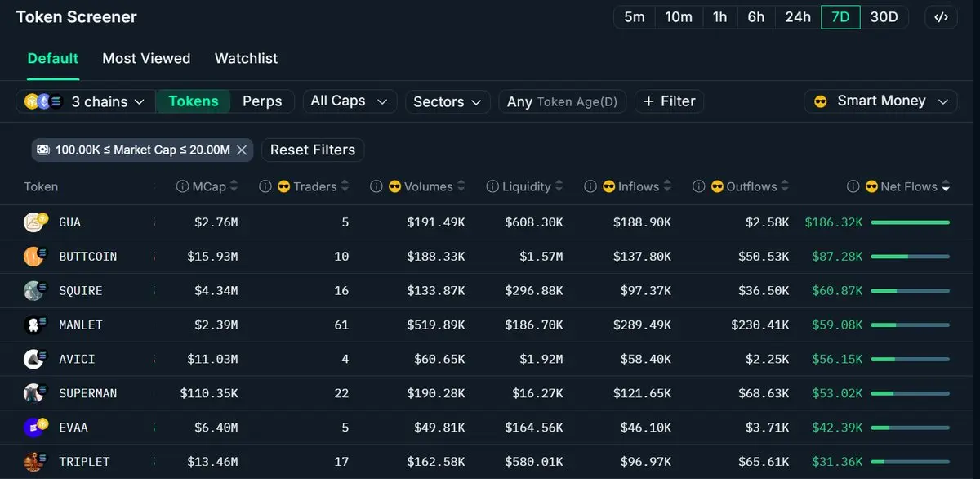Open the Watchlist tab
The height and width of the screenshot is (479, 980).
[246, 58]
